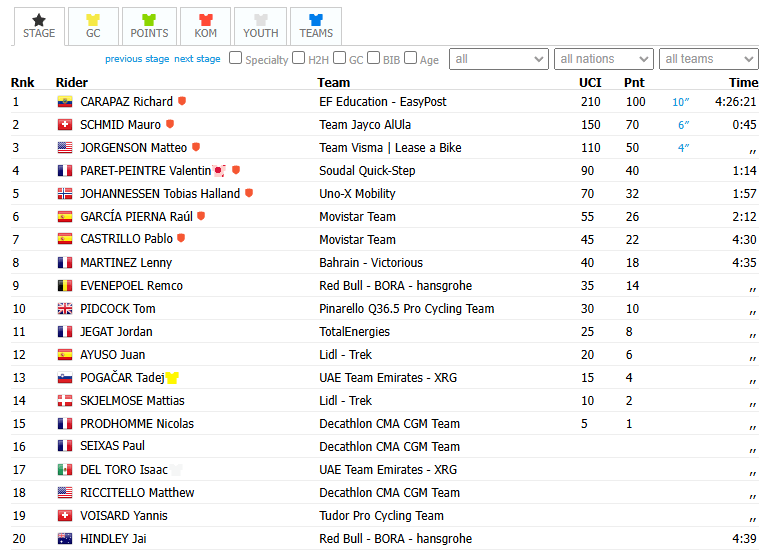Go to previous stage link
771x551 pixels.
pos(137,58)
